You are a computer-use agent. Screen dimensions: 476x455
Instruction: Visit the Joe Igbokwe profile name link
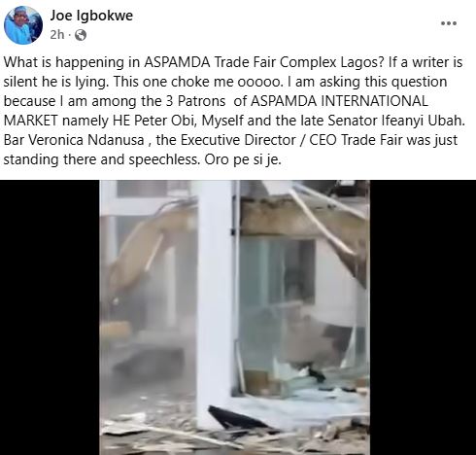[x=91, y=16]
